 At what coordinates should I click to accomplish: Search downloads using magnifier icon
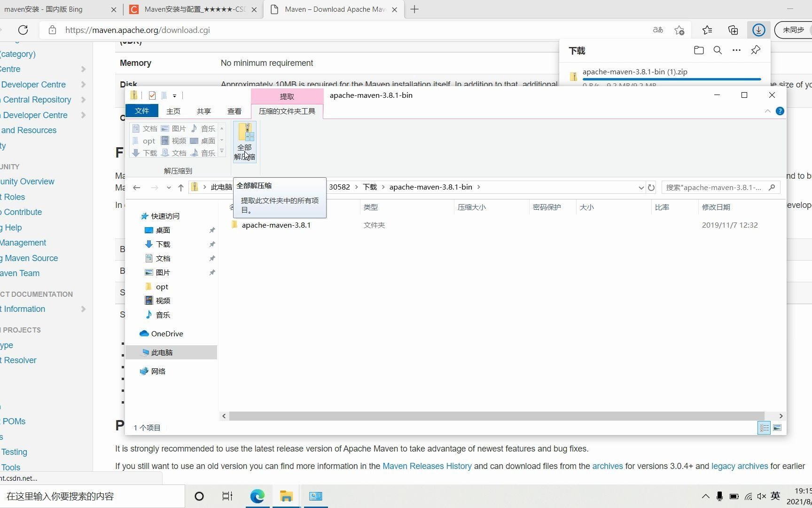[718, 50]
